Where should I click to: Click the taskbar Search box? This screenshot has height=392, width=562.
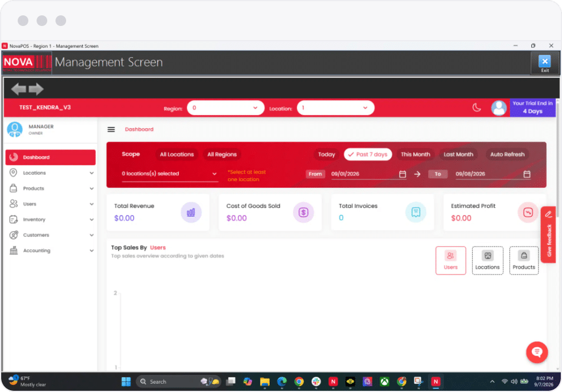(178, 381)
